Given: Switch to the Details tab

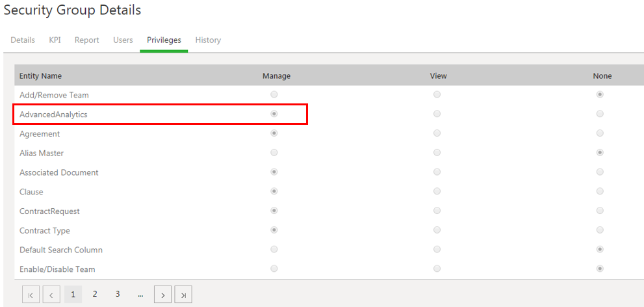Looking at the screenshot, I should pos(23,40).
